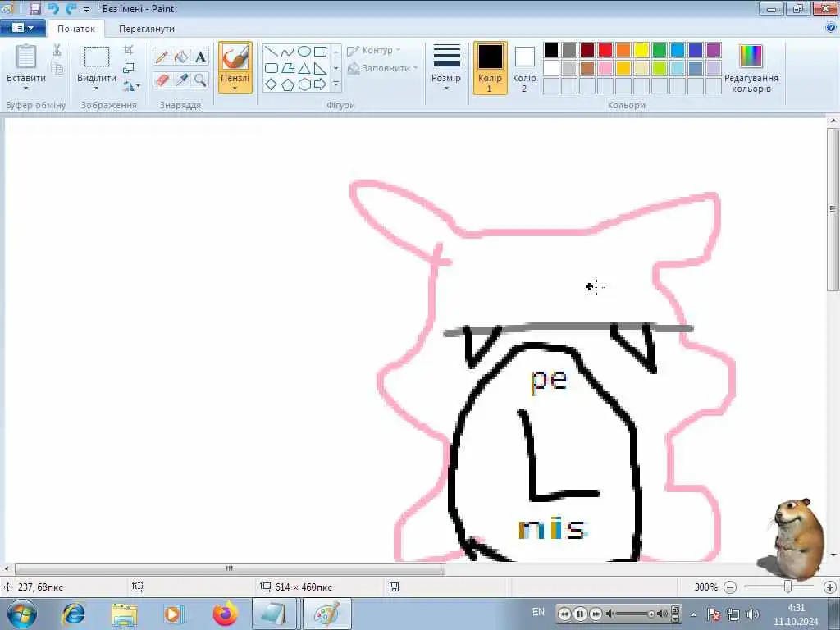
Task: Click the Вставити paste button
Action: [x=25, y=63]
